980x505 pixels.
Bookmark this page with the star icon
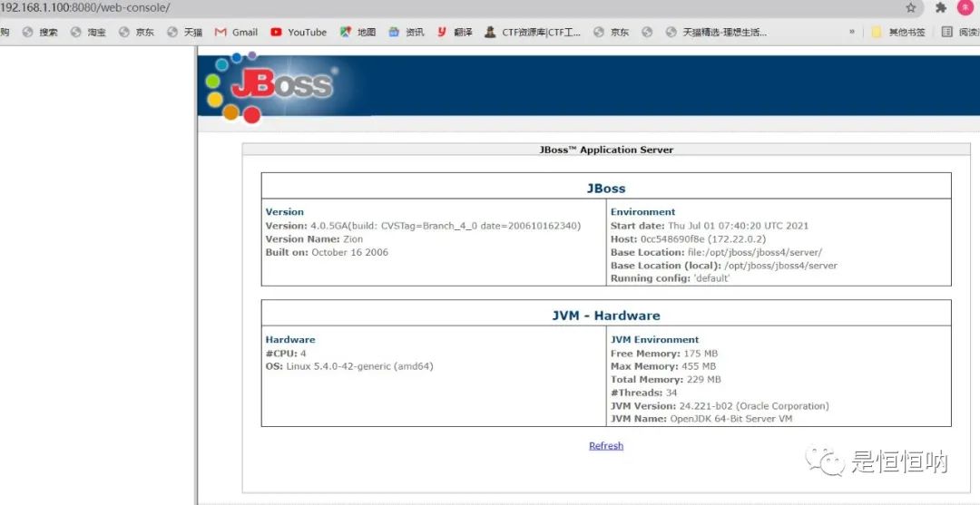911,7
